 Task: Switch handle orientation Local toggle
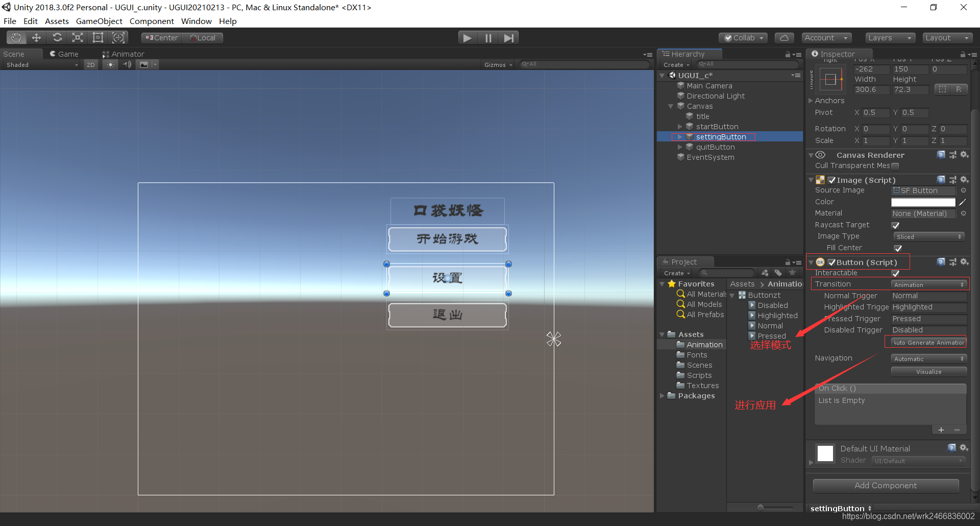click(203, 38)
